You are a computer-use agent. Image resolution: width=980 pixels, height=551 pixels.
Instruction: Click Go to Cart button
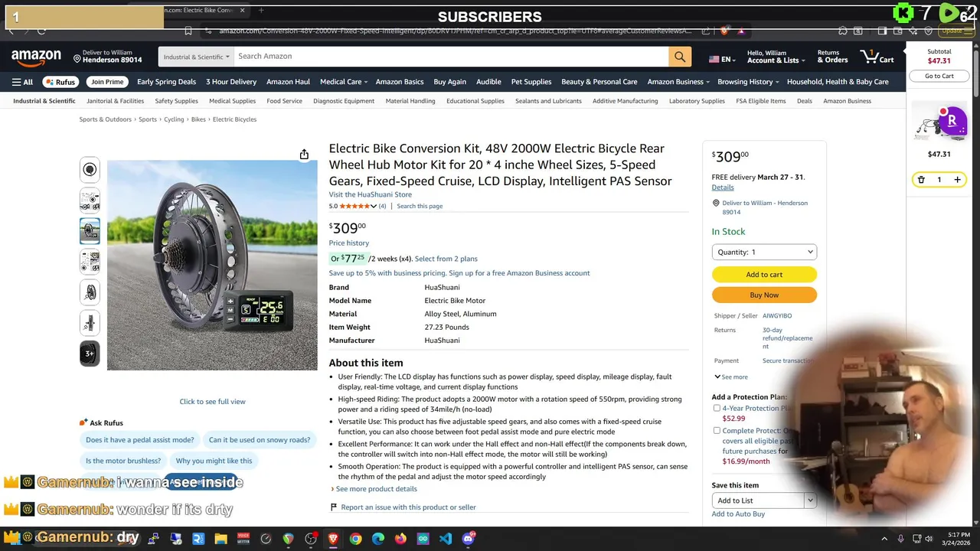(939, 77)
